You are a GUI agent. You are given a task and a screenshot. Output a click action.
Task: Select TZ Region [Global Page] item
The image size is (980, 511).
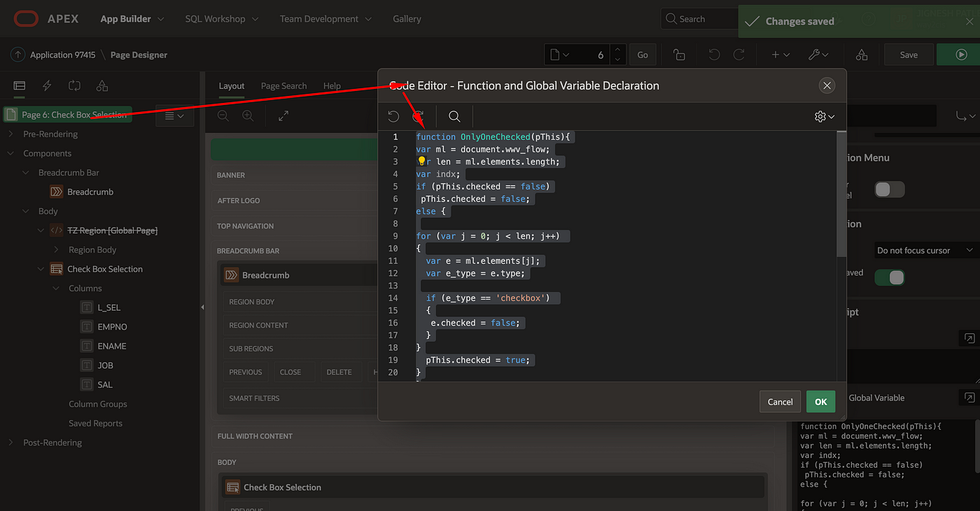coord(104,230)
